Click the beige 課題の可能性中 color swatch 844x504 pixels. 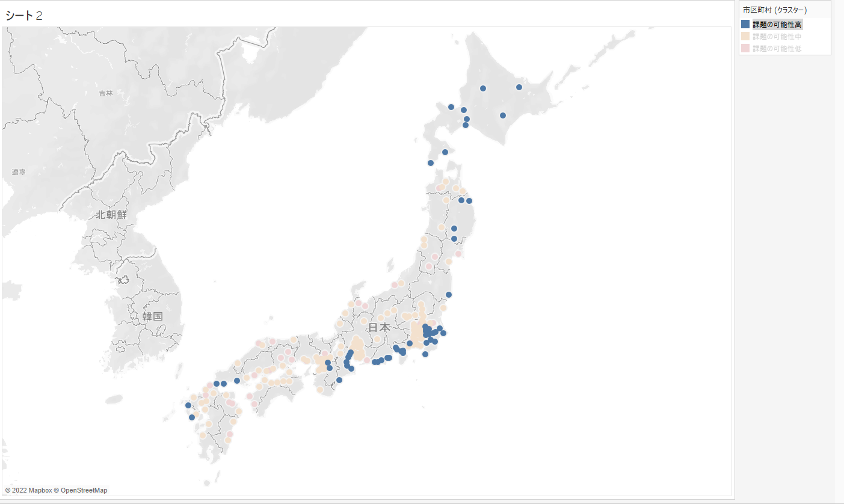(745, 37)
